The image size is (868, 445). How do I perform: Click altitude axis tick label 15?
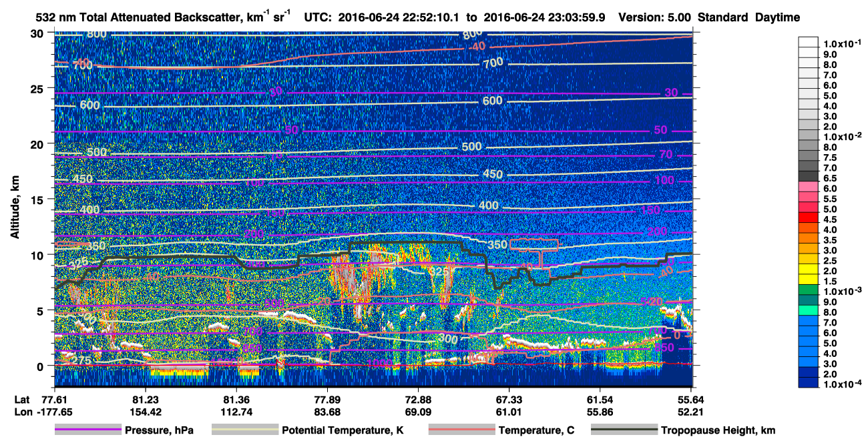38,199
